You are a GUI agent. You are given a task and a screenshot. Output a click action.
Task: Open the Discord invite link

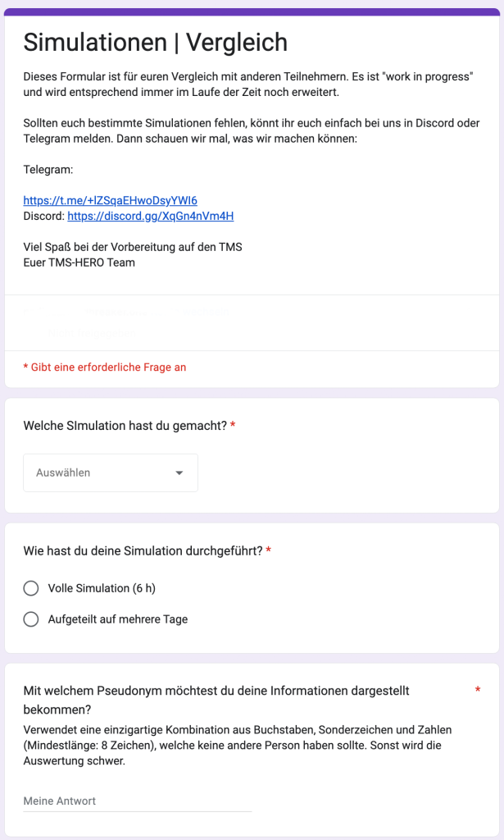click(150, 216)
